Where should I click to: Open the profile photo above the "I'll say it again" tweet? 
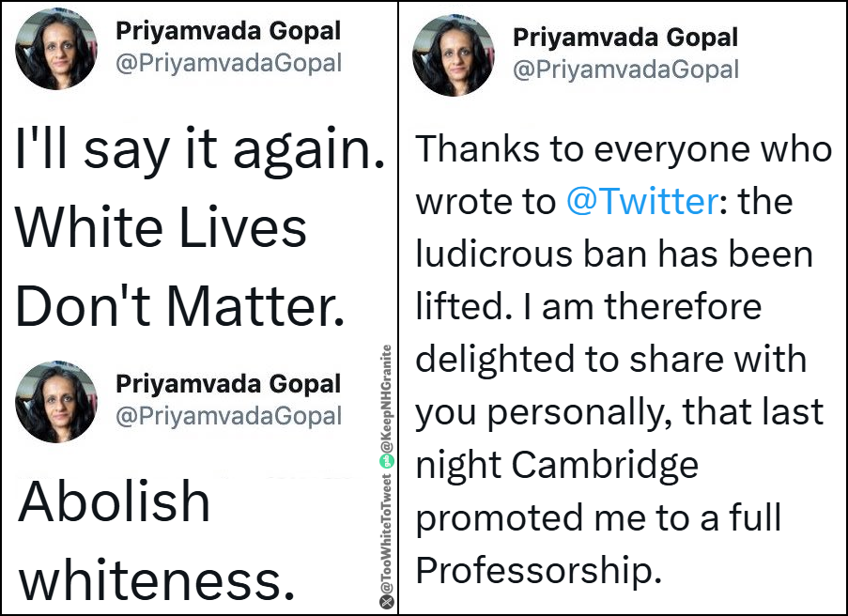click(56, 48)
